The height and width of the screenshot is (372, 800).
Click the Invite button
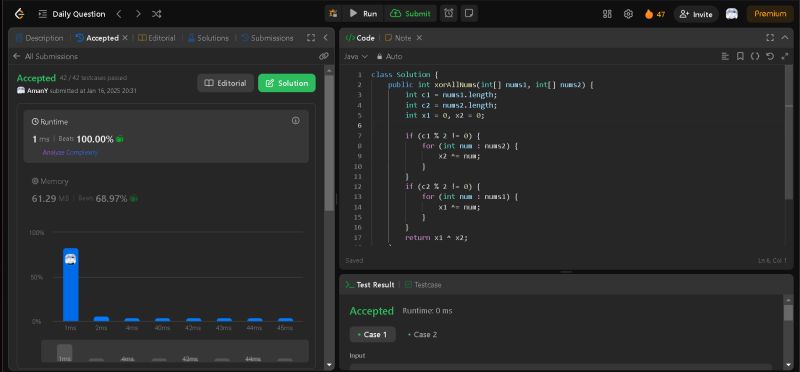click(x=696, y=14)
